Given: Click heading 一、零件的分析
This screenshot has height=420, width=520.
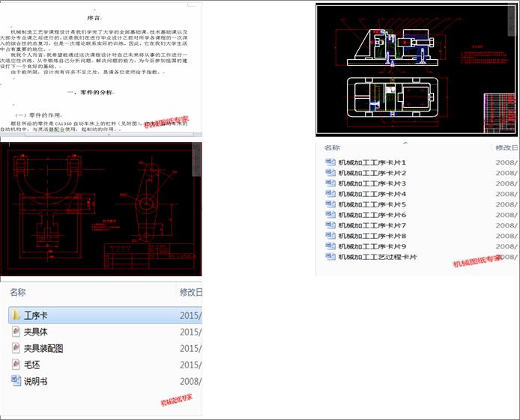Looking at the screenshot, I should [x=90, y=92].
